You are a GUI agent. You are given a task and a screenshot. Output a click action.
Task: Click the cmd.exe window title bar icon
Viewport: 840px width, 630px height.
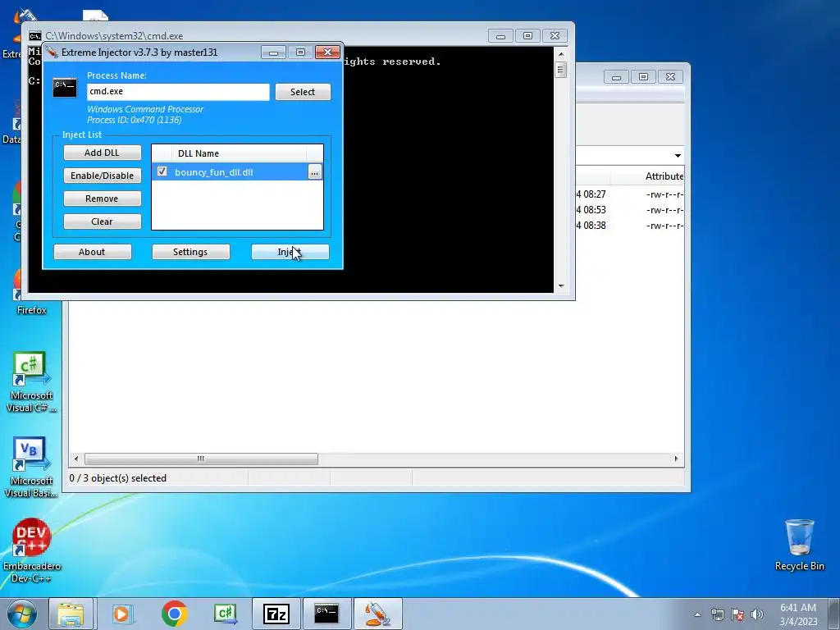[x=34, y=36]
